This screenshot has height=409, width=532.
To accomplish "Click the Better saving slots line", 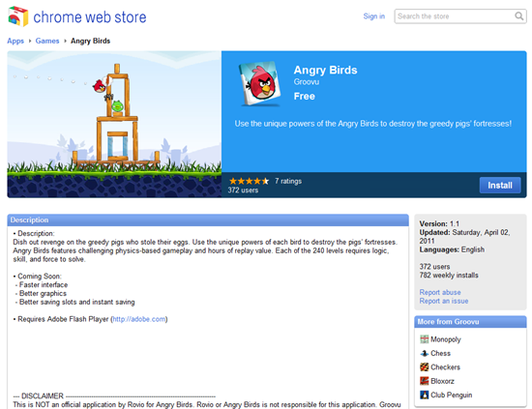I will click(x=74, y=302).
